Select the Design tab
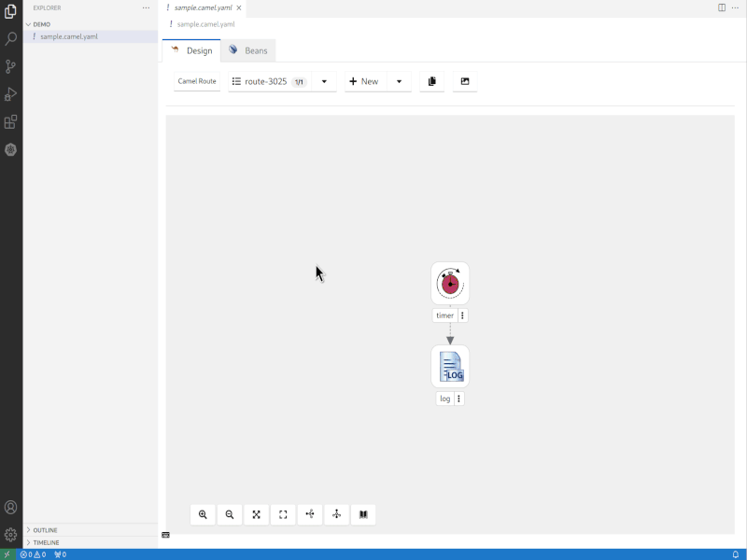Image resolution: width=747 pixels, height=560 pixels. point(192,50)
